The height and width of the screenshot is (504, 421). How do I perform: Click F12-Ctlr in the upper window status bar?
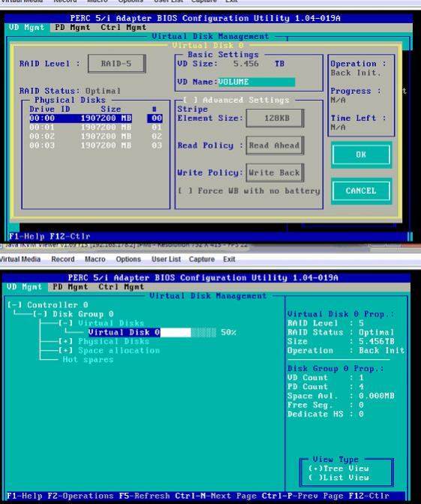coord(71,237)
